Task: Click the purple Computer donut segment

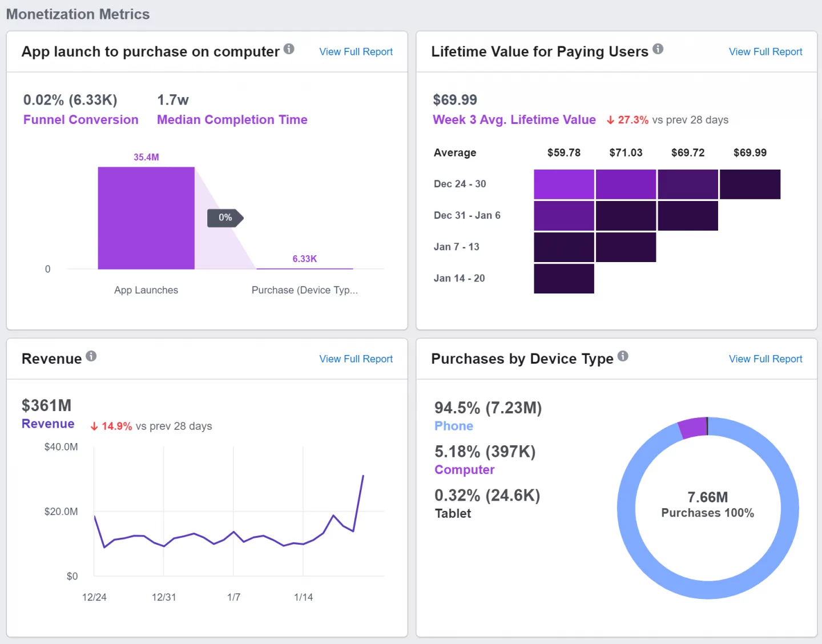Action: [x=693, y=428]
